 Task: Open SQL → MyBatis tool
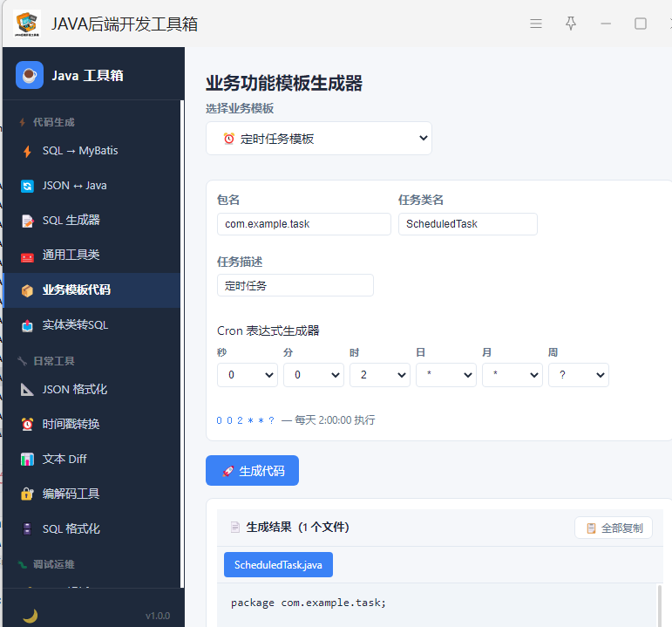click(92, 151)
